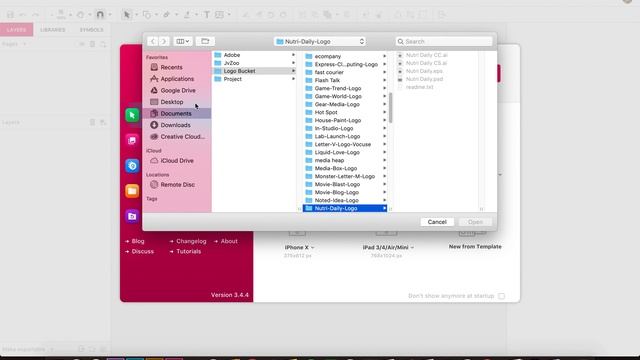Switch to the Libraries tab
Viewport: 640px width, 360px height.
point(53,30)
